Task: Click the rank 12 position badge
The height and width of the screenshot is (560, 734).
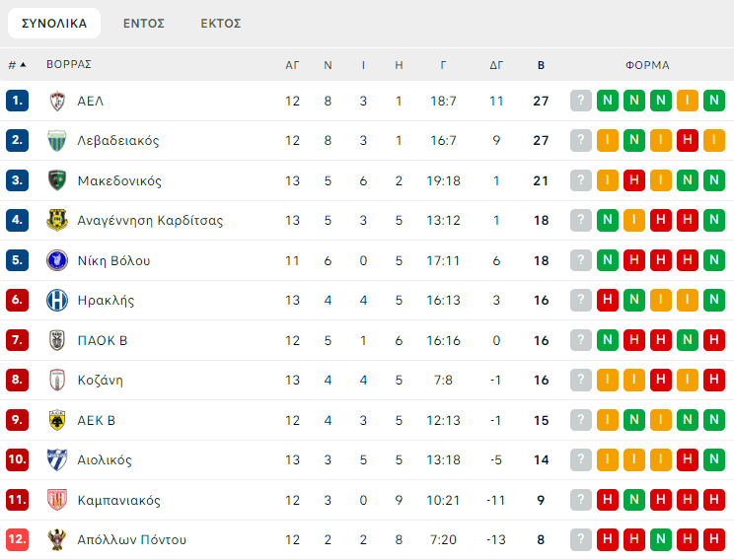Action: (17, 540)
